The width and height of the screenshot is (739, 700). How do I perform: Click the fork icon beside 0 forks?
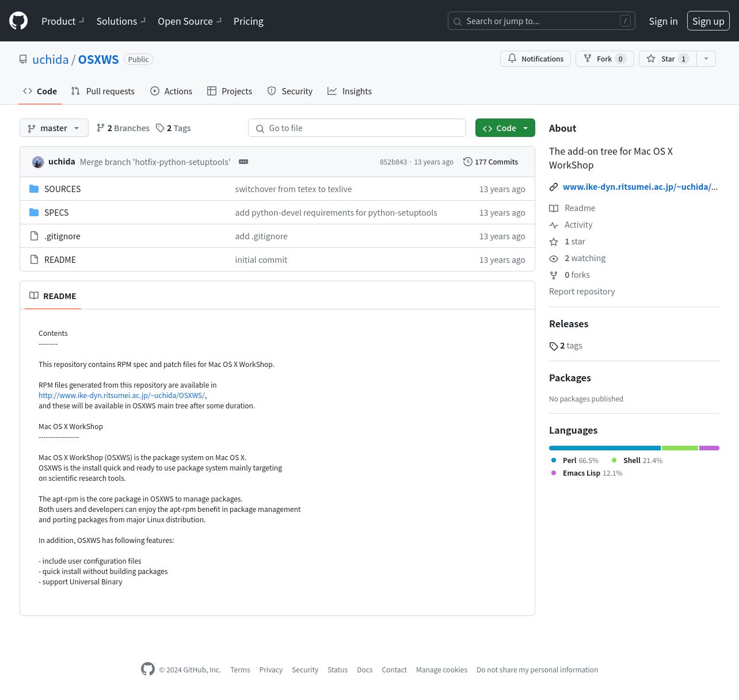tap(554, 275)
